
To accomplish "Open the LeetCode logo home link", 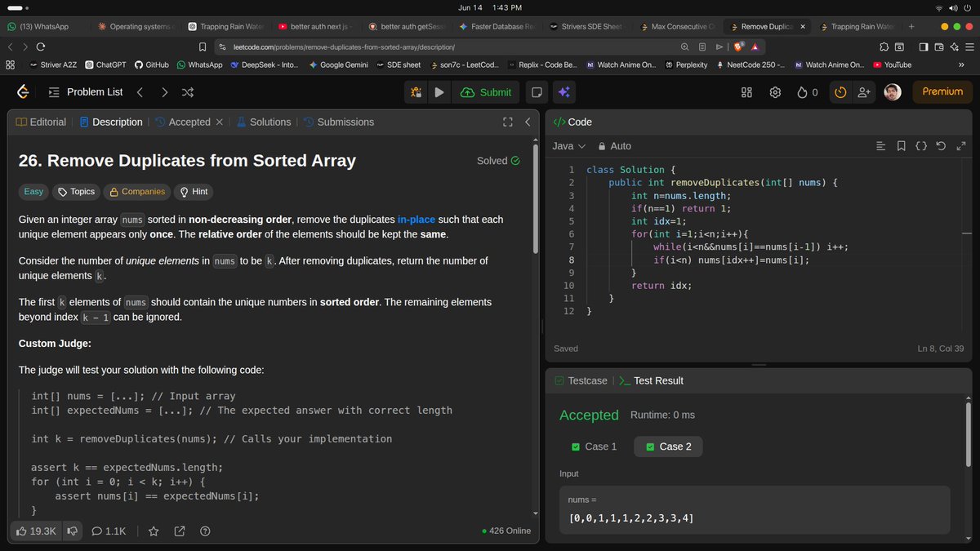I will pyautogui.click(x=23, y=92).
